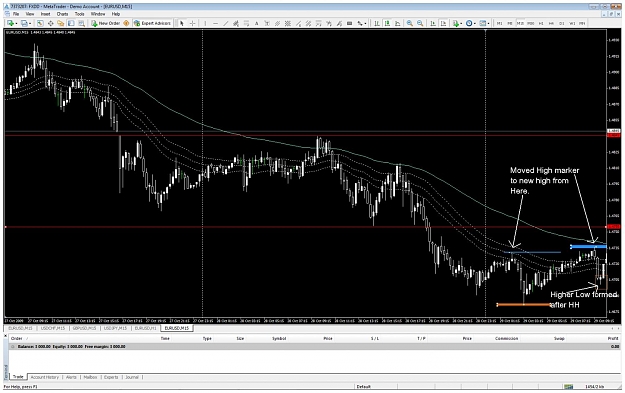Open the Insert menu
Viewport: 625px width, 393px height.
click(45, 14)
